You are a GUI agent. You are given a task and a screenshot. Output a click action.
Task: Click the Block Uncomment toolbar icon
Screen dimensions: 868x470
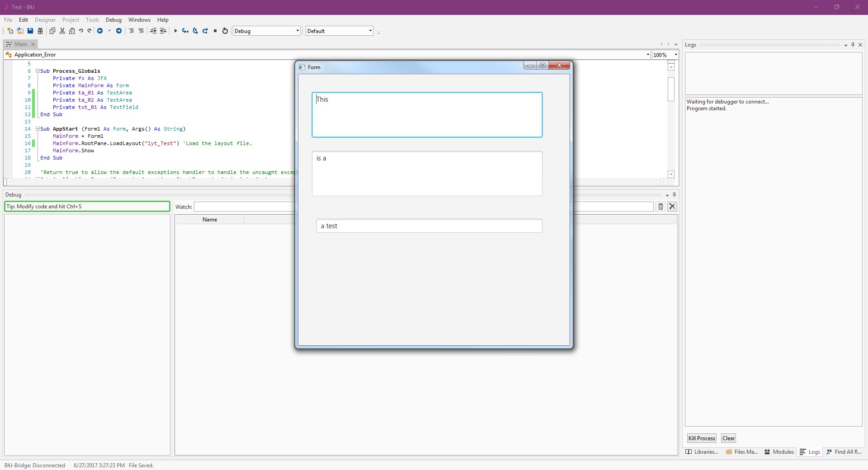(141, 31)
